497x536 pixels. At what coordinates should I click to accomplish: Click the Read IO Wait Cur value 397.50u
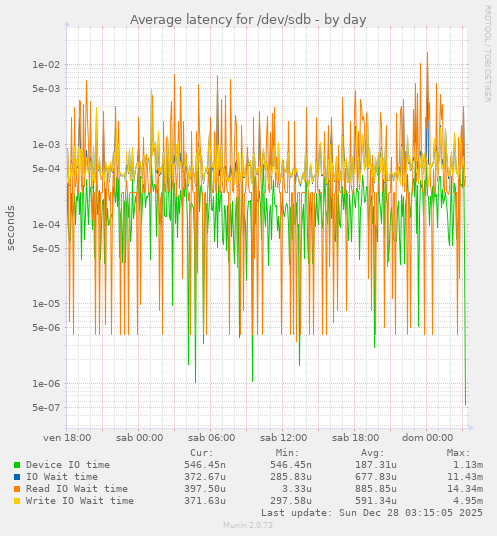(205, 489)
